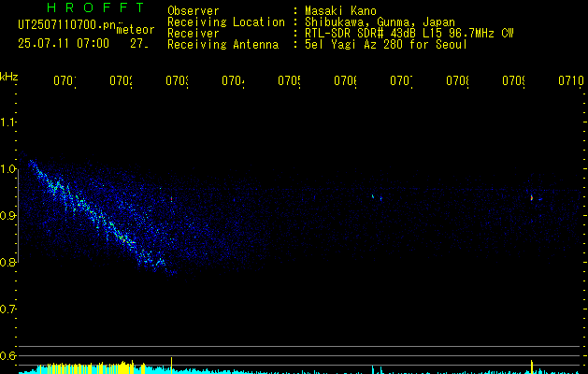588x374 pixels.
Task: Click the 0702 time marker
Action: coord(121,80)
